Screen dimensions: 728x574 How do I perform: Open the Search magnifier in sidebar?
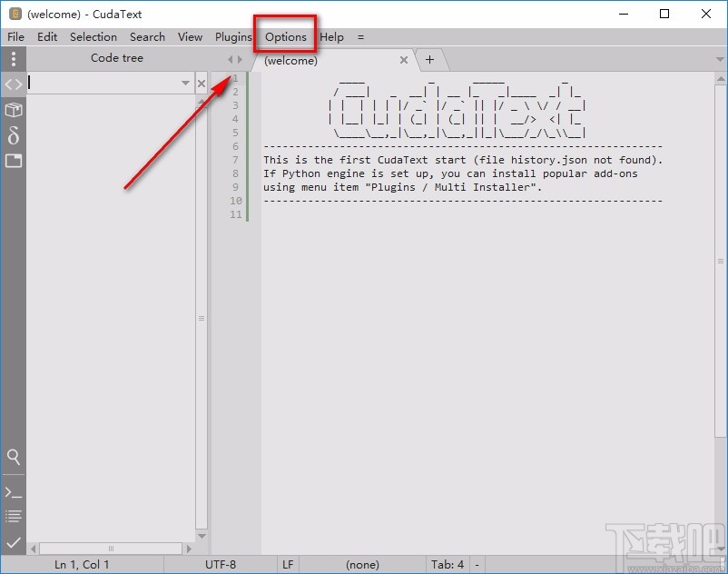pyautogui.click(x=14, y=457)
